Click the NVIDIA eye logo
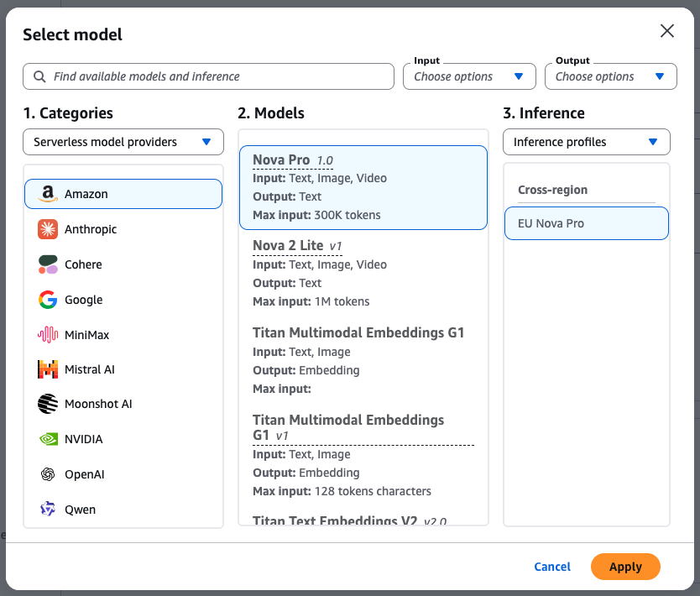The height and width of the screenshot is (596, 700). tap(48, 439)
